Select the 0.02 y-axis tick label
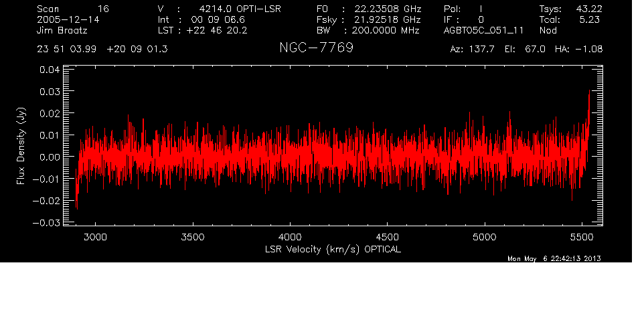This screenshot has height=328, width=644. pyautogui.click(x=50, y=113)
